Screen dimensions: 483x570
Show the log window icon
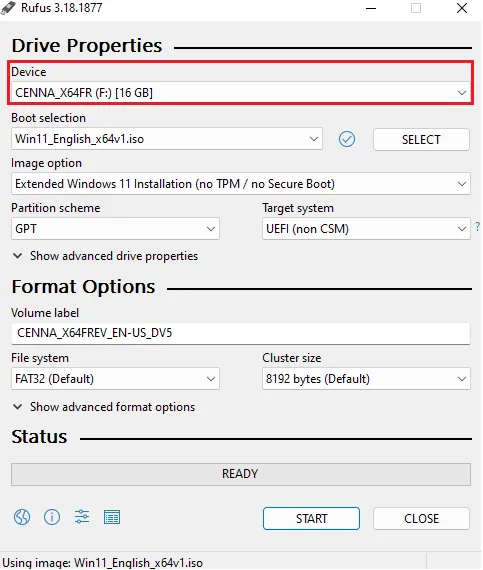(112, 517)
